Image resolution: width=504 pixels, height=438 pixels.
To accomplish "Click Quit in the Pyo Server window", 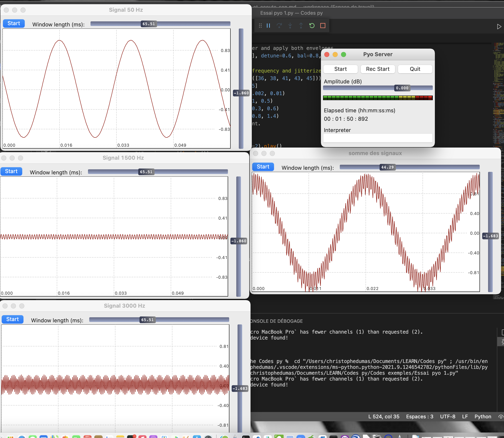I will (x=415, y=69).
